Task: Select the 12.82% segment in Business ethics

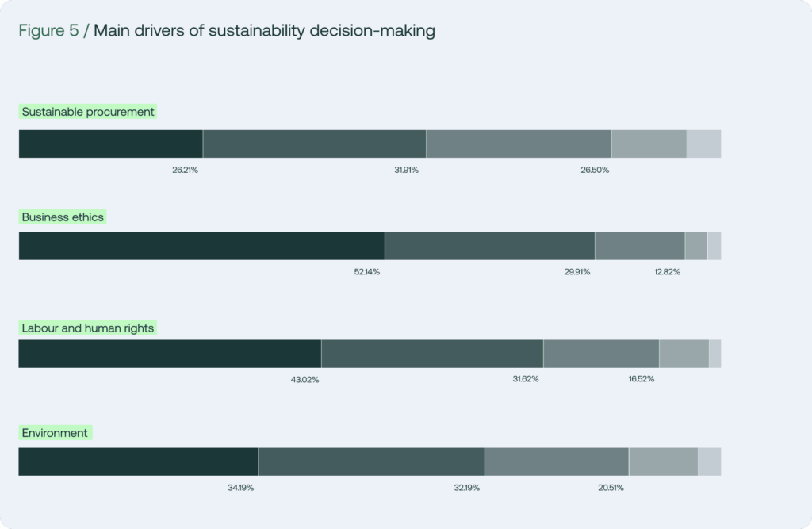Action: pos(640,246)
